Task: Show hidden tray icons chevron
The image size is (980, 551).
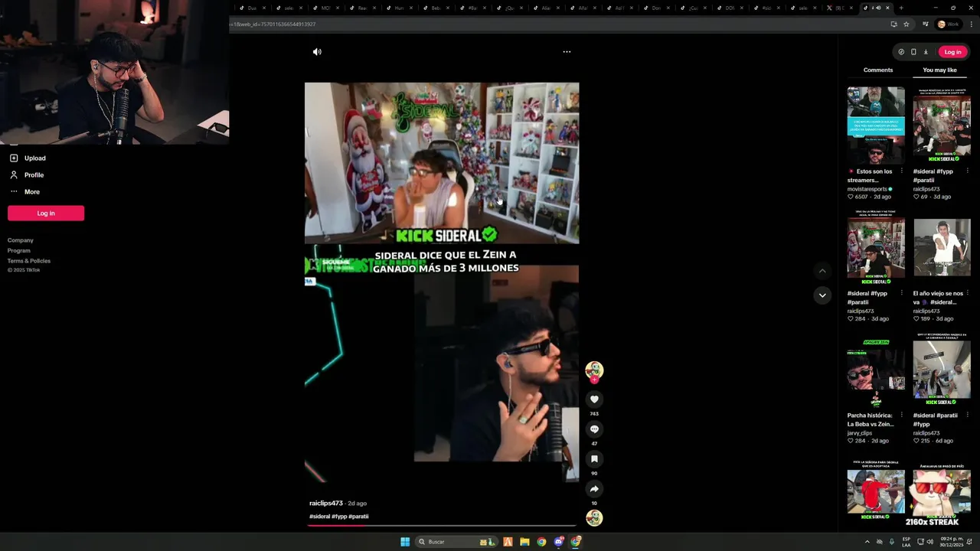Action: (x=867, y=542)
